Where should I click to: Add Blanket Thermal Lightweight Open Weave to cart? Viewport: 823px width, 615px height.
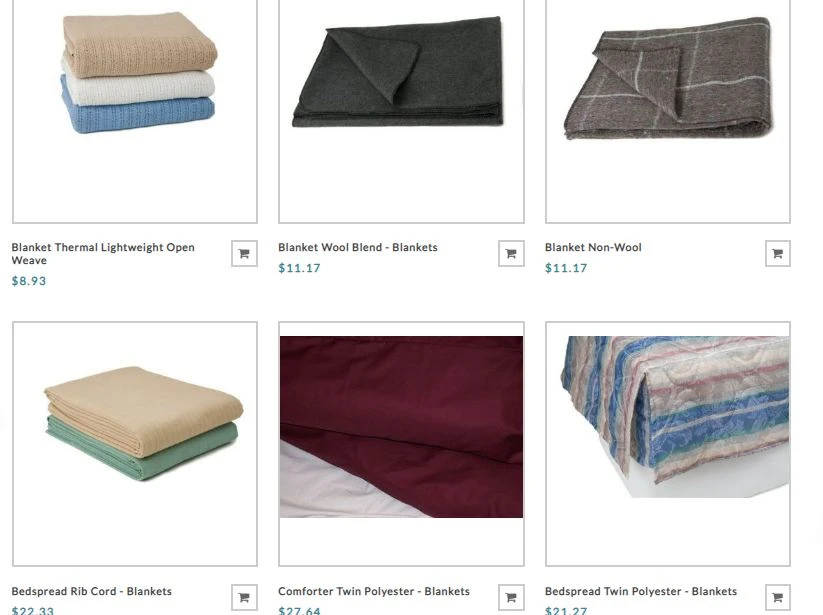coord(244,253)
